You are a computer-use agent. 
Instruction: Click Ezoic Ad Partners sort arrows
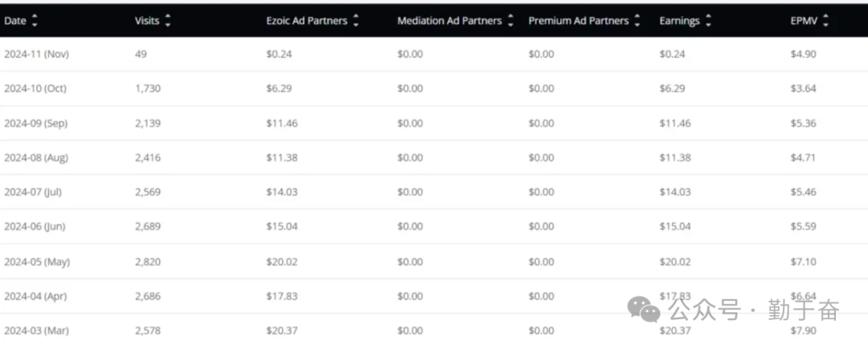356,21
